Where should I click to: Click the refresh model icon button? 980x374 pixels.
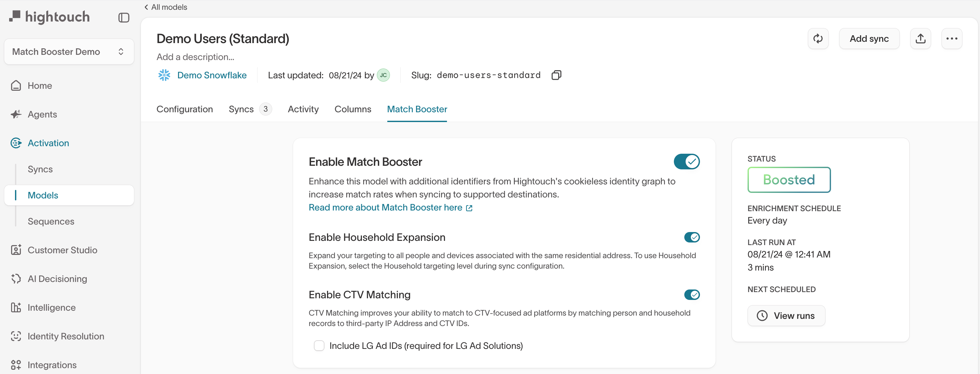tap(818, 39)
